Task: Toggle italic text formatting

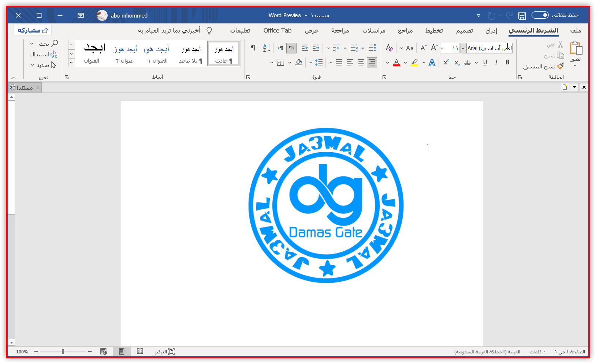Action: [496, 63]
